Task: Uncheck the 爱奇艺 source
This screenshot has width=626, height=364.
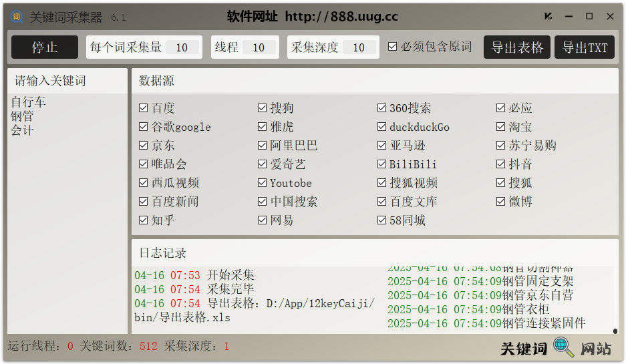Action: pos(263,164)
